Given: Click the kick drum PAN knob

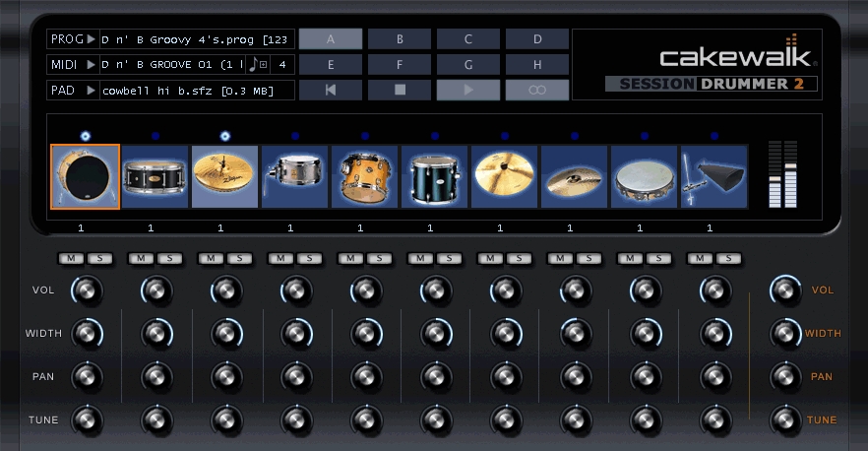Looking at the screenshot, I should pyautogui.click(x=87, y=377).
